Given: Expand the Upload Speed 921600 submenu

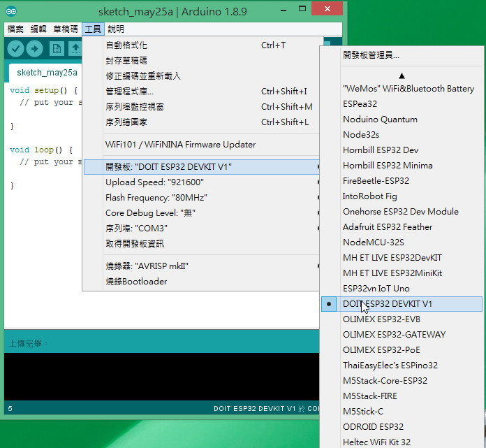Looking at the screenshot, I should tap(202, 182).
